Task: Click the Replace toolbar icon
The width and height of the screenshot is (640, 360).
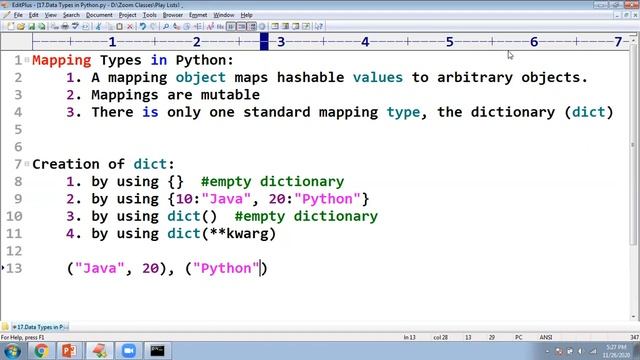Action: pyautogui.click(x=176, y=27)
